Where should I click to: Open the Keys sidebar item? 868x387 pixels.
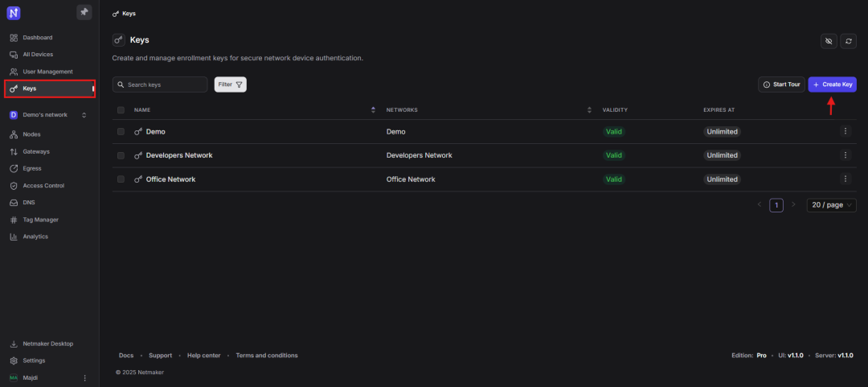50,89
